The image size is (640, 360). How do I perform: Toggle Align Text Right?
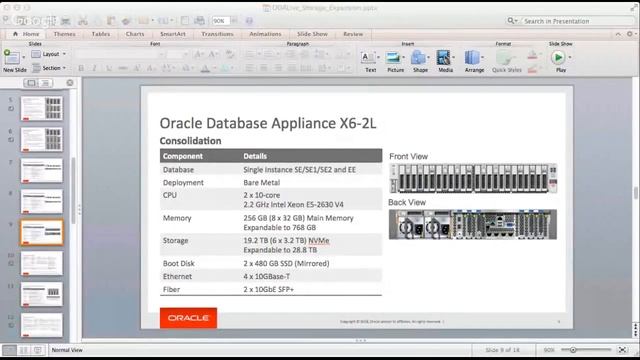pos(278,68)
